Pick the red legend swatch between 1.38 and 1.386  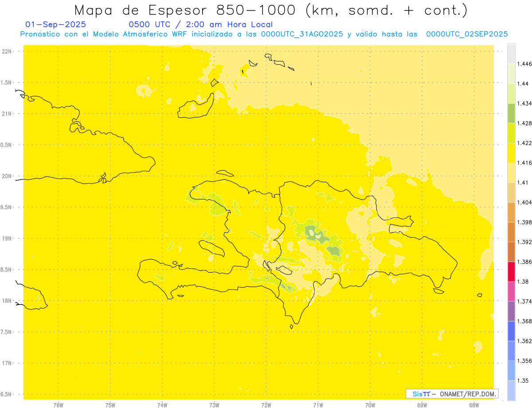(511, 271)
